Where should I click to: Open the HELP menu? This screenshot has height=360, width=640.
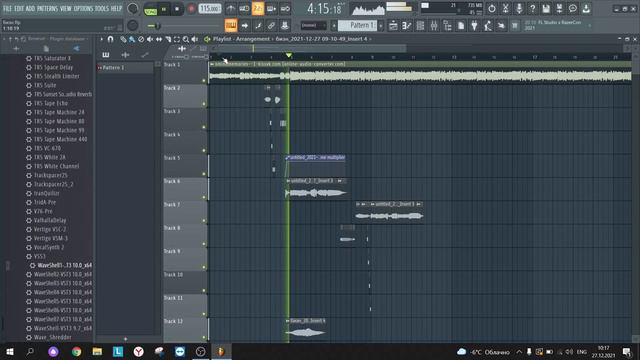tap(116, 8)
